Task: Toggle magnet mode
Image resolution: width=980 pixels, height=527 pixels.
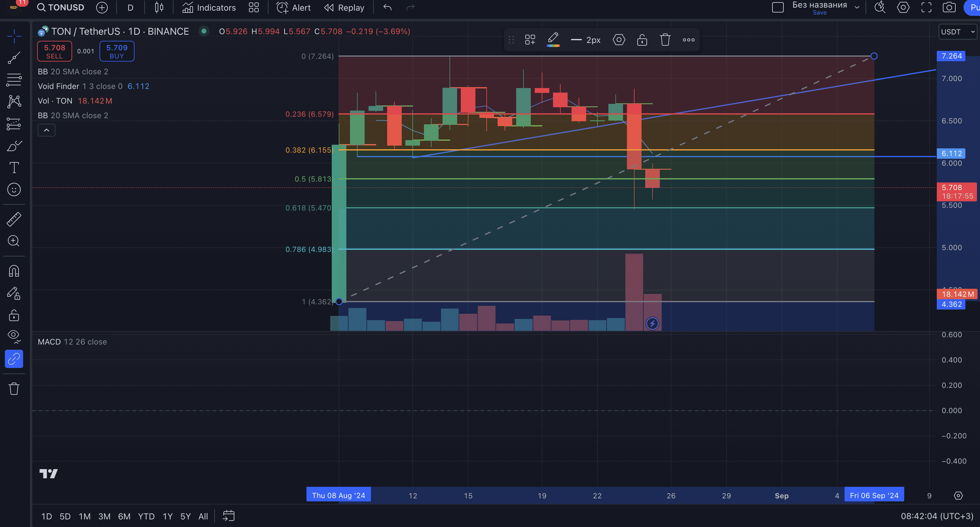Action: pos(14,271)
